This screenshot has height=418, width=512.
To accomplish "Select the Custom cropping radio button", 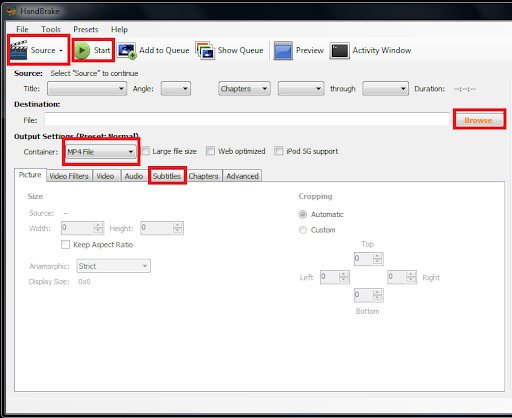I will (303, 230).
